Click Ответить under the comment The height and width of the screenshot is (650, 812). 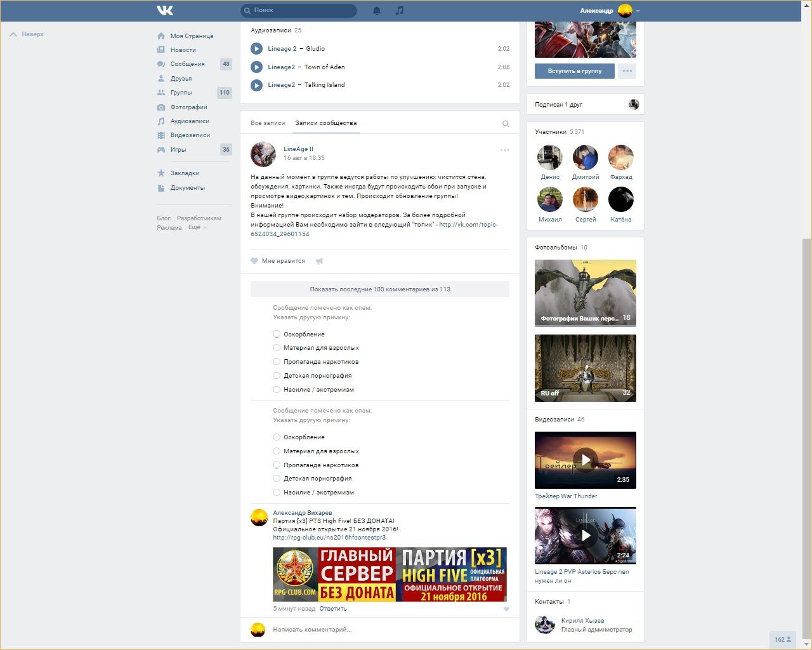(x=333, y=609)
